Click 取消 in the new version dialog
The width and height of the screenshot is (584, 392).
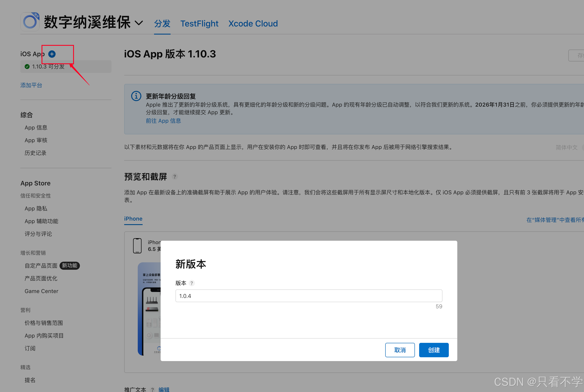point(400,350)
